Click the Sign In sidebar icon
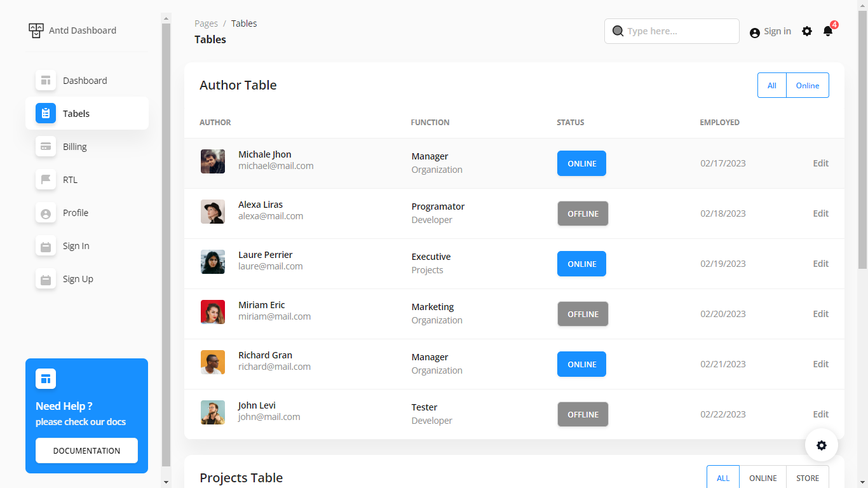Viewport: 868px width, 488px height. (x=46, y=246)
